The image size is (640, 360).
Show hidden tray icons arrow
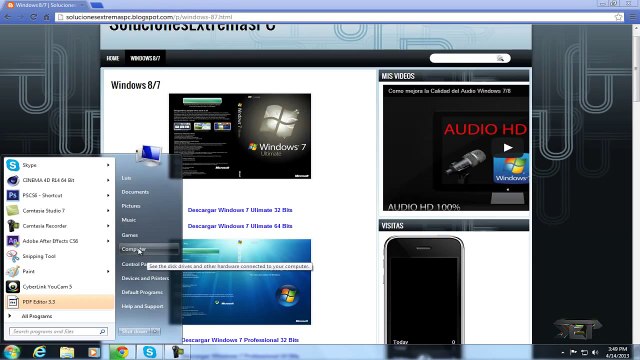tap(563, 352)
